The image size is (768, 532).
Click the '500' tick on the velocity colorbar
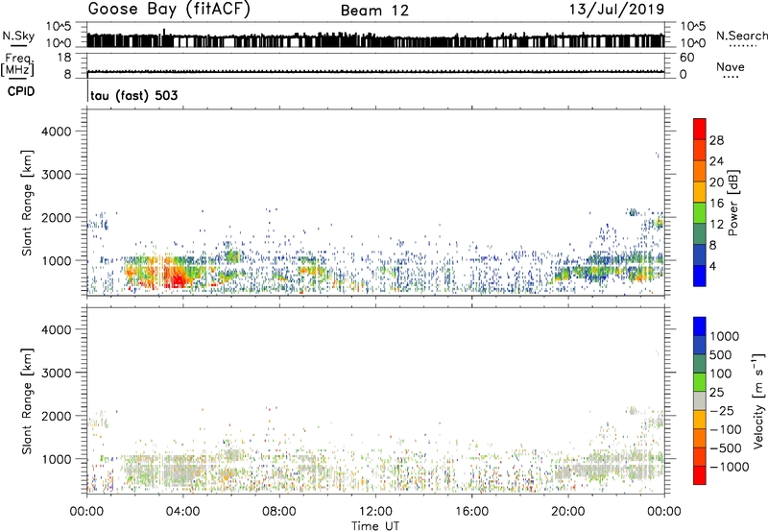(719, 355)
